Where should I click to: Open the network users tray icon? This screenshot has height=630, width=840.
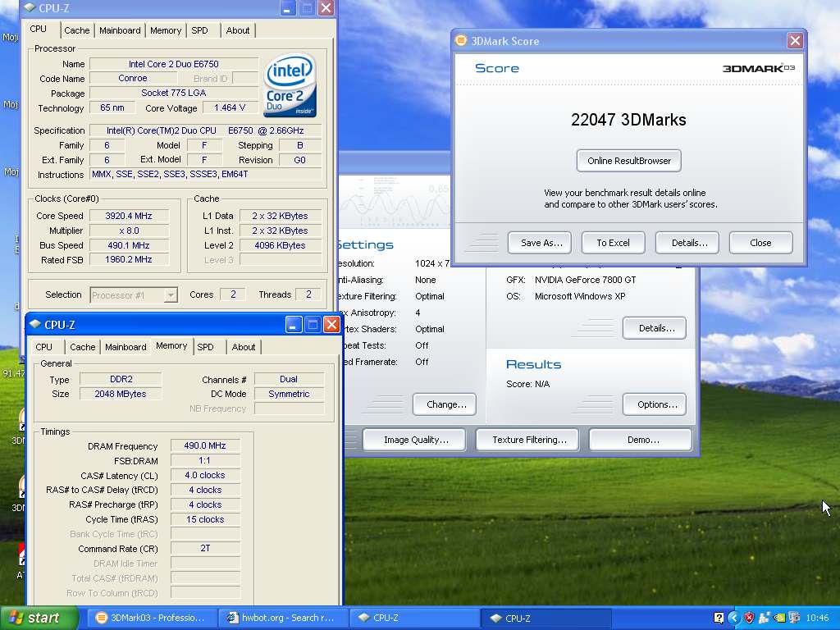coord(765,618)
